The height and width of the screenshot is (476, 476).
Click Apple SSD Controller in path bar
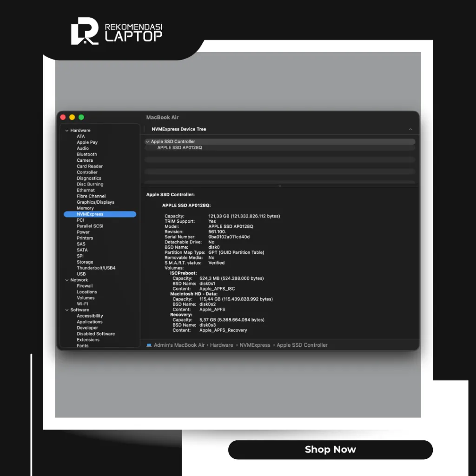point(302,345)
